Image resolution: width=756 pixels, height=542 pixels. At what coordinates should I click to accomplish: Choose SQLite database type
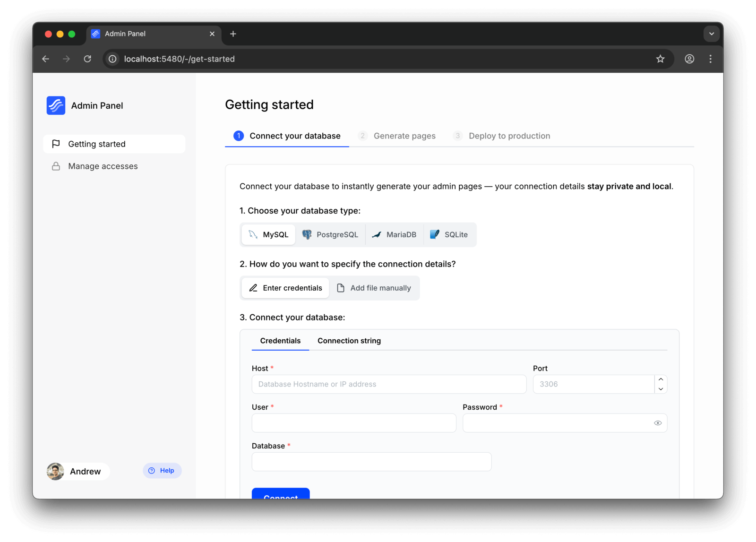(x=449, y=234)
